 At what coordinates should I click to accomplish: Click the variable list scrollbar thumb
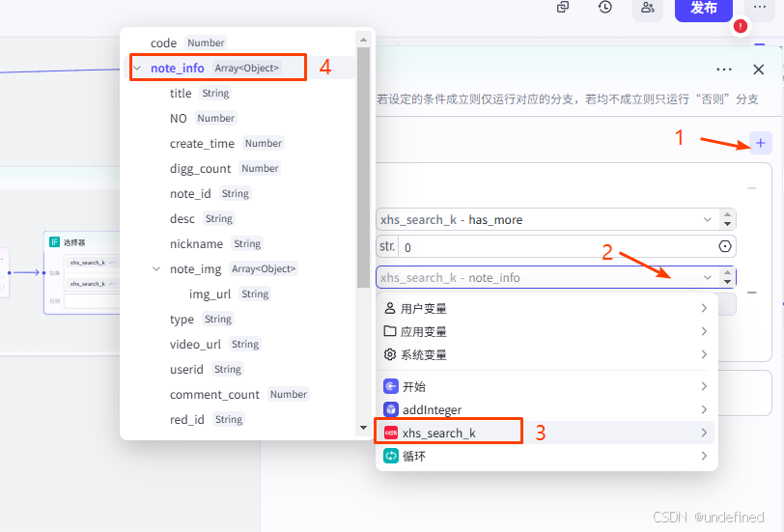[x=363, y=167]
